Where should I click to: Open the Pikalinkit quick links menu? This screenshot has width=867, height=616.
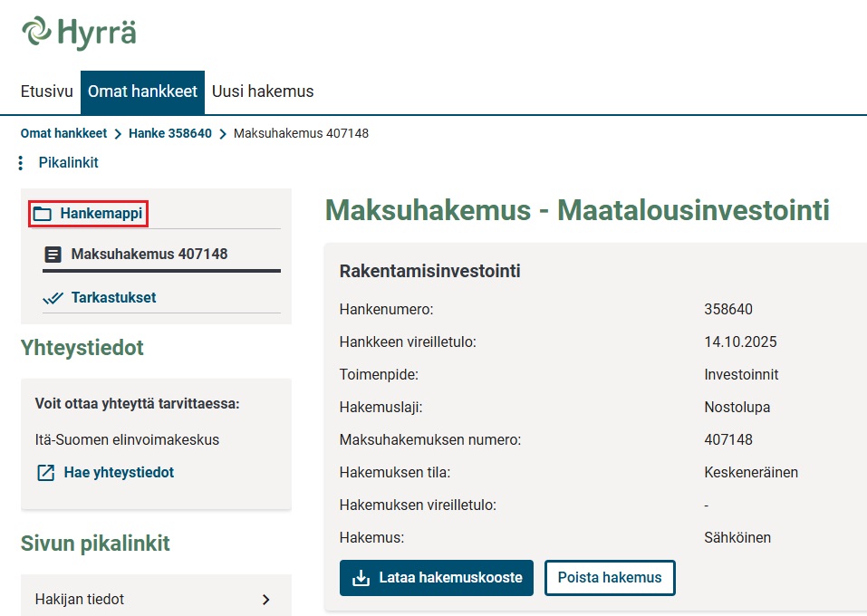(x=69, y=163)
